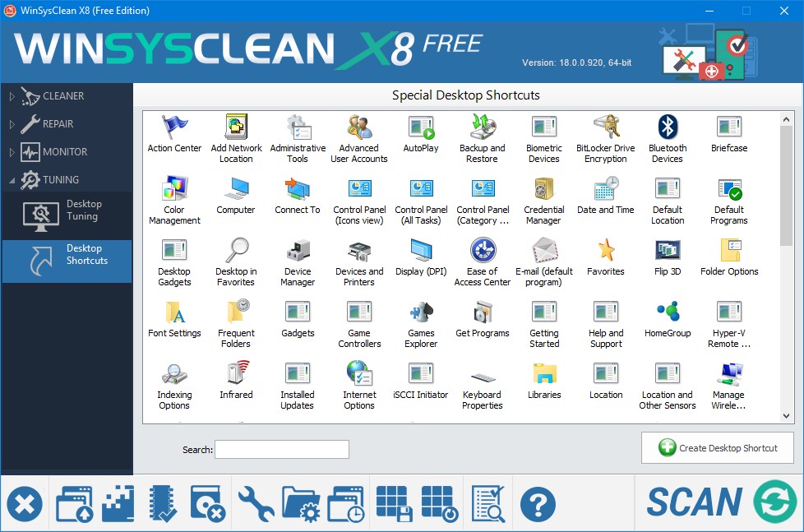Image resolution: width=804 pixels, height=532 pixels.
Task: Select the Folder Options icon
Action: [729, 250]
